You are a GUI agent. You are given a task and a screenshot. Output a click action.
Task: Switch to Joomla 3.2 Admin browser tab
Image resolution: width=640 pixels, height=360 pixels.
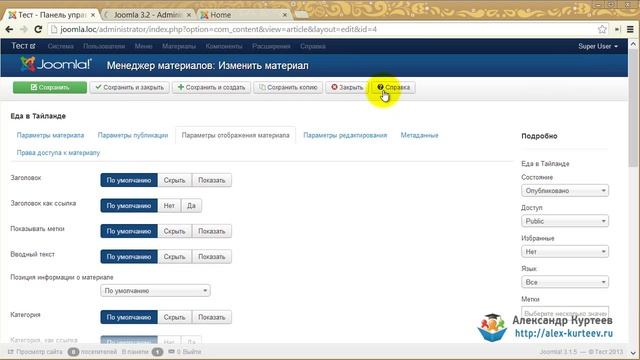pos(147,15)
